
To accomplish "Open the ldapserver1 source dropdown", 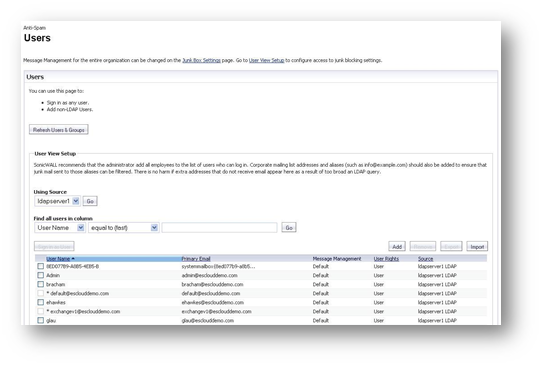I will [x=57, y=201].
